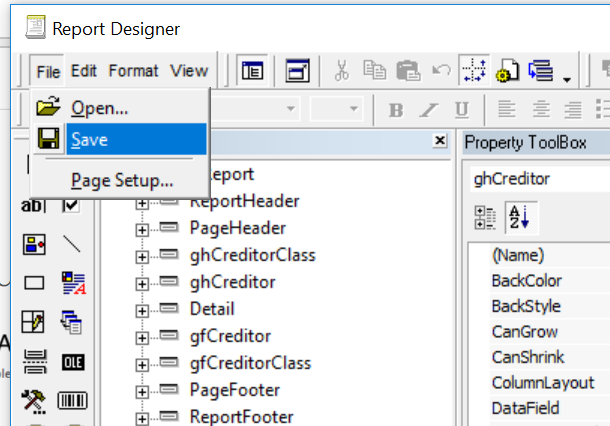This screenshot has height=426, width=610.
Task: Expand the Detail section node
Action: coord(142,310)
